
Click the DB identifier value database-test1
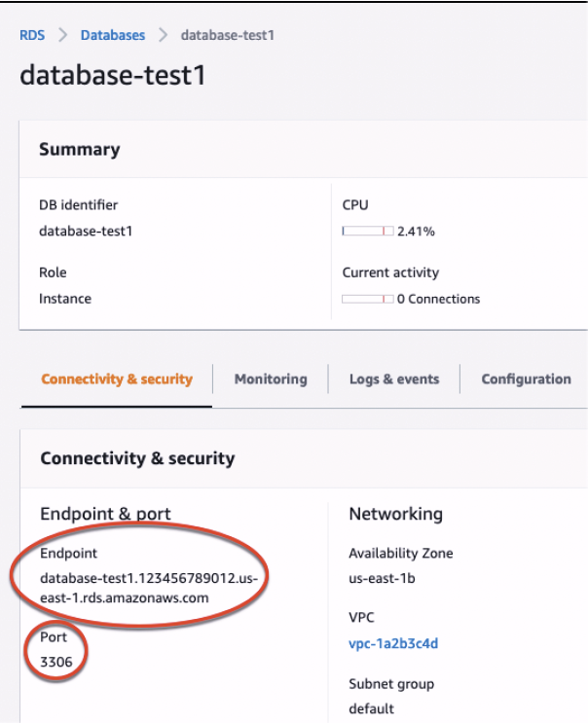tap(86, 231)
